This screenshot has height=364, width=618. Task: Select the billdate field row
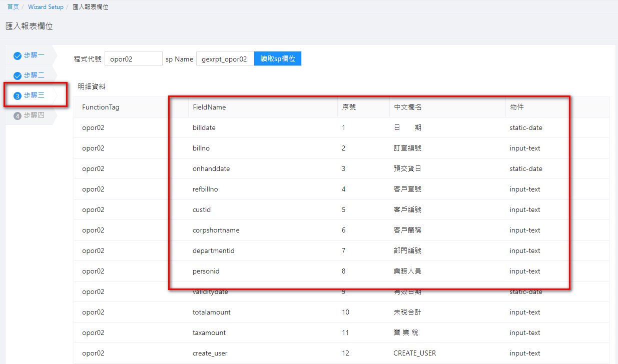point(204,127)
